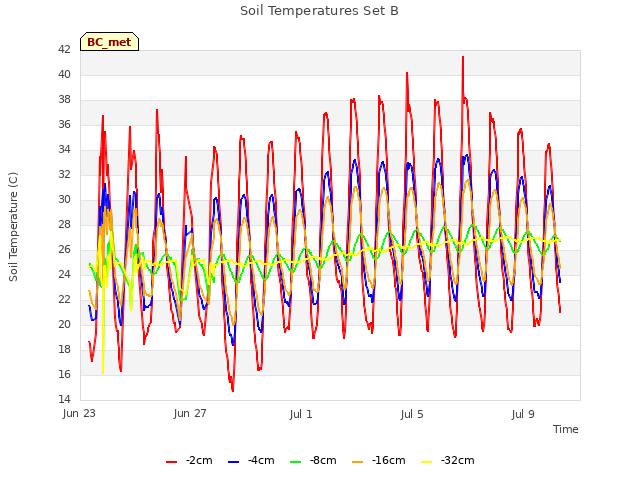This screenshot has height=480, width=640.
Task: Toggle the -2cm series in the legend
Action: tap(189, 460)
